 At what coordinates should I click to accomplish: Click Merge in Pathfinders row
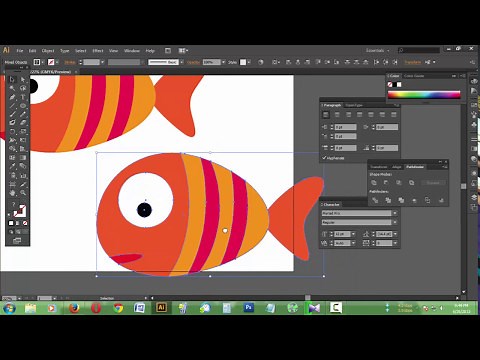401,200
